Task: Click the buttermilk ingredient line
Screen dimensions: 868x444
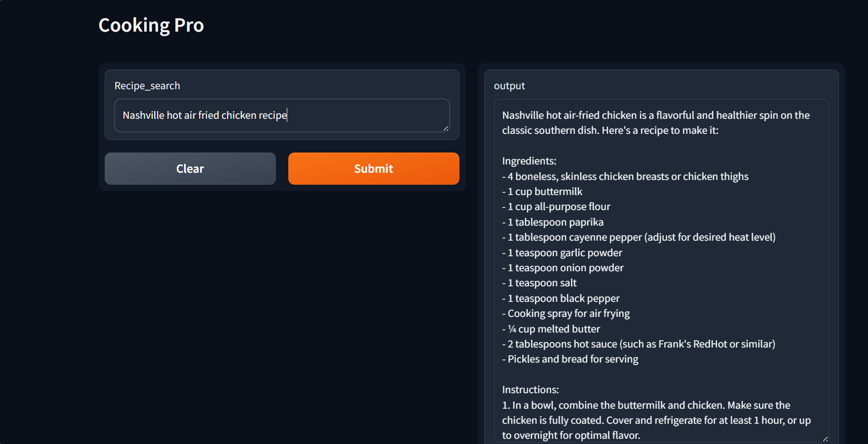Action: [x=542, y=191]
